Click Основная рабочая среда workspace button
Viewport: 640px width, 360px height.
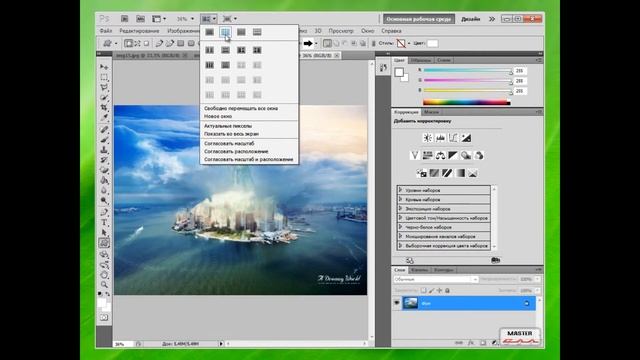(x=419, y=19)
